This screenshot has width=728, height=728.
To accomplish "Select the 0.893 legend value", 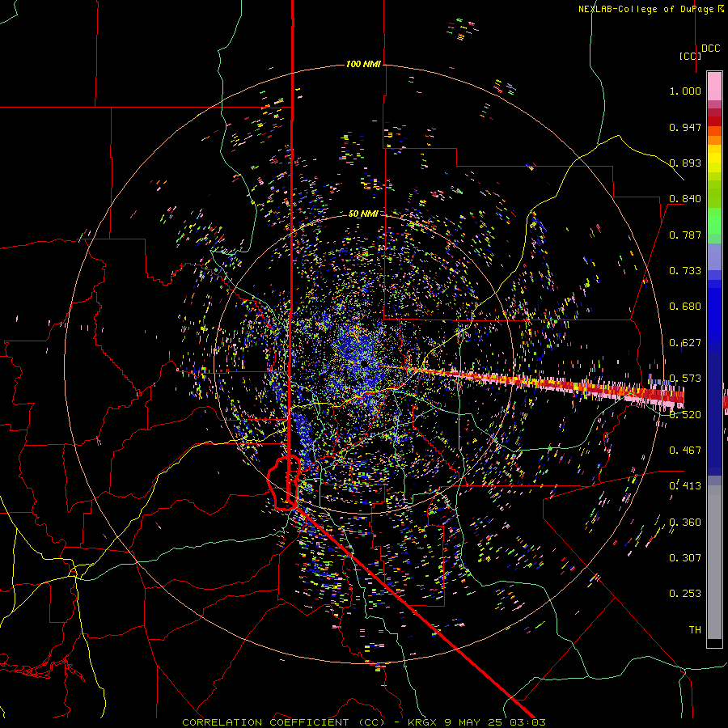I will tap(685, 163).
